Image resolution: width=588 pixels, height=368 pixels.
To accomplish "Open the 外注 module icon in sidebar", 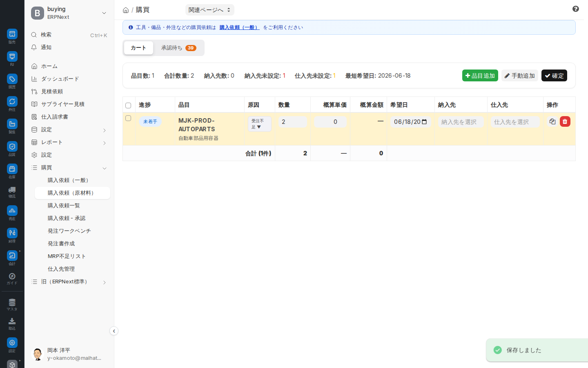I will [x=12, y=101].
